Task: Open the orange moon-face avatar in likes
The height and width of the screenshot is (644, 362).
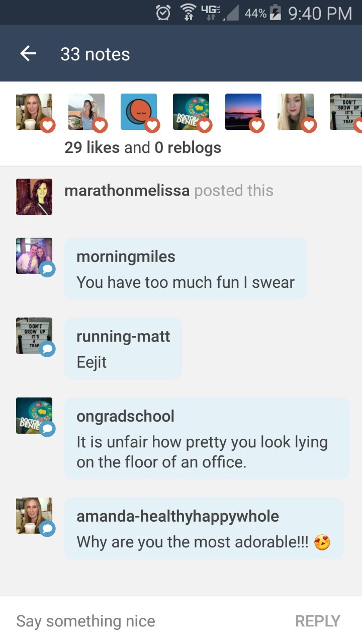Action: (x=139, y=112)
